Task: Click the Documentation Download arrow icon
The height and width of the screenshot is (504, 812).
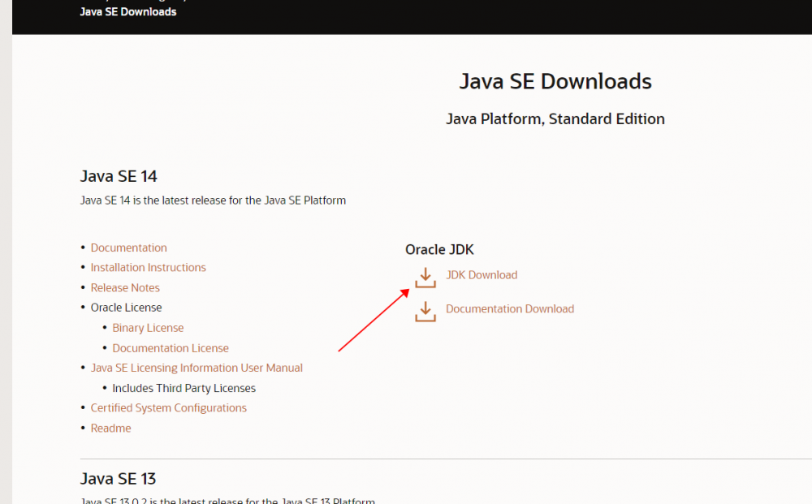Action: click(425, 311)
